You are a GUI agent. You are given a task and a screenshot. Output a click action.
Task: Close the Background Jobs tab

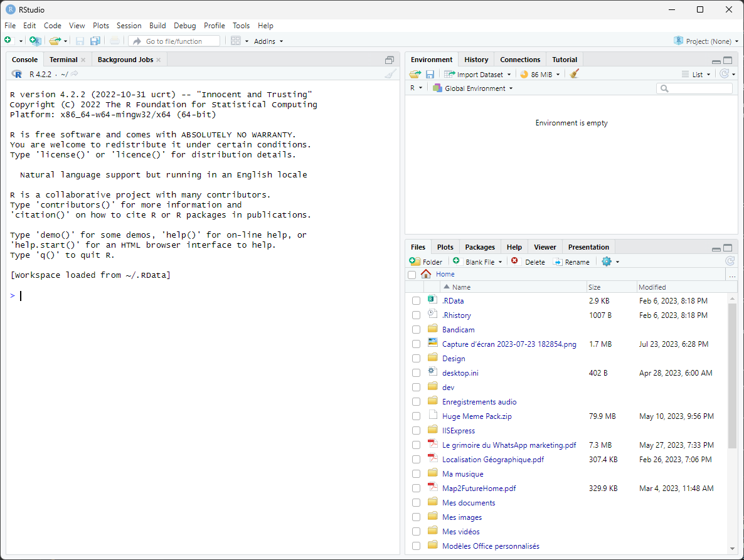[159, 60]
